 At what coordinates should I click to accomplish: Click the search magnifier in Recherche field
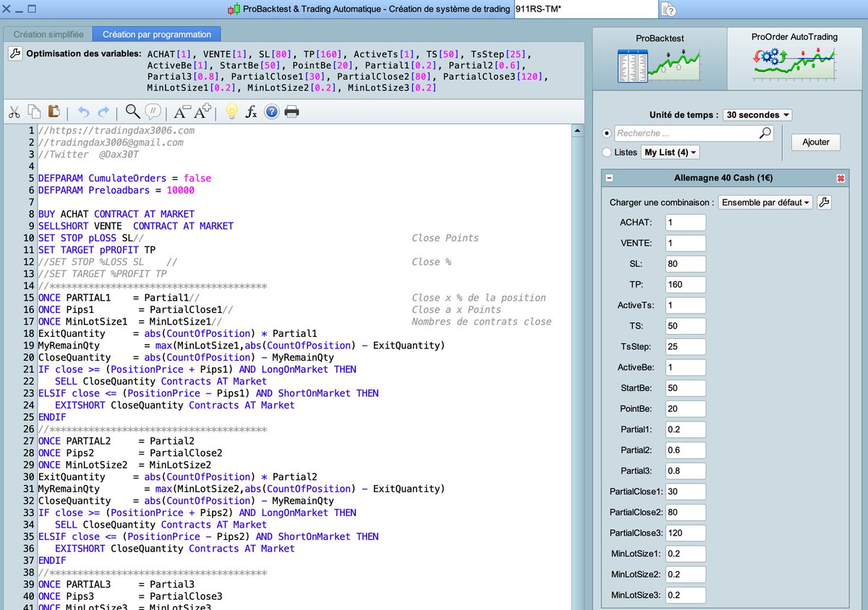765,133
